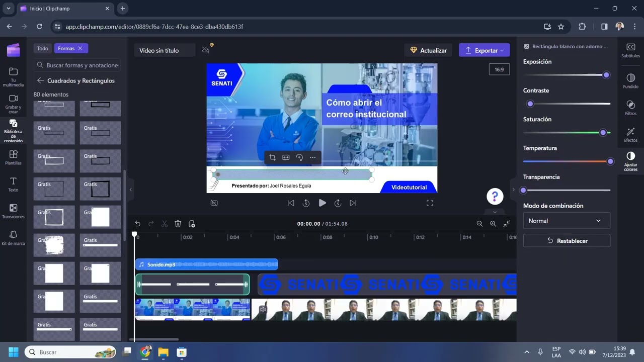Open Grabar y crear panel
The image size is (644, 362).
tap(13, 104)
